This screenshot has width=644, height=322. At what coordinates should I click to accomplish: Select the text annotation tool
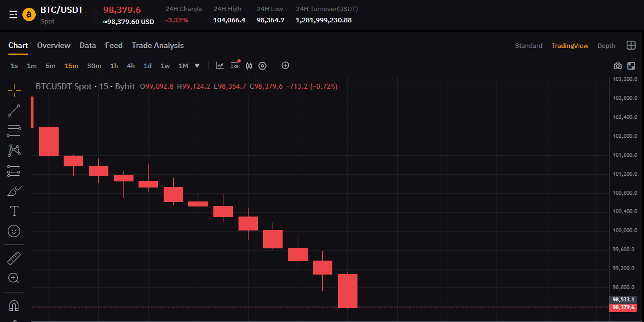click(x=14, y=212)
